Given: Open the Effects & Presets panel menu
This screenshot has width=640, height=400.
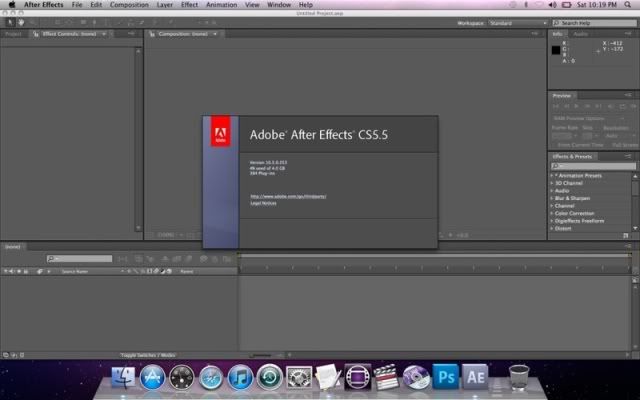Looking at the screenshot, I should [628, 156].
